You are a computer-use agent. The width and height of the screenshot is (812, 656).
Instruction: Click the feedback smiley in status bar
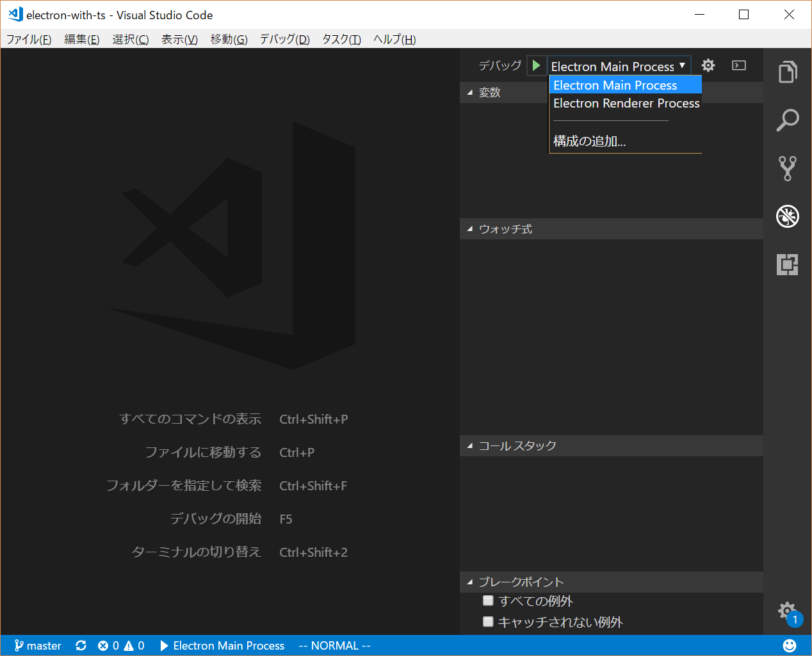coord(790,646)
